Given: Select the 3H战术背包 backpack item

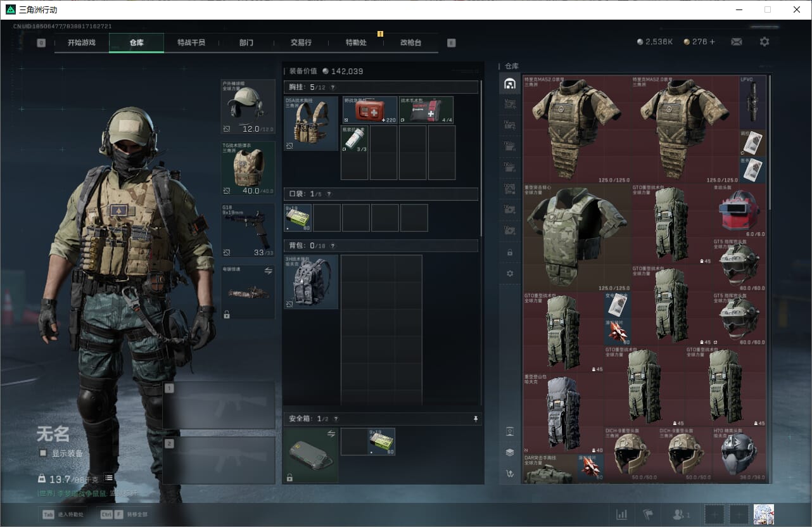Looking at the screenshot, I should 311,282.
